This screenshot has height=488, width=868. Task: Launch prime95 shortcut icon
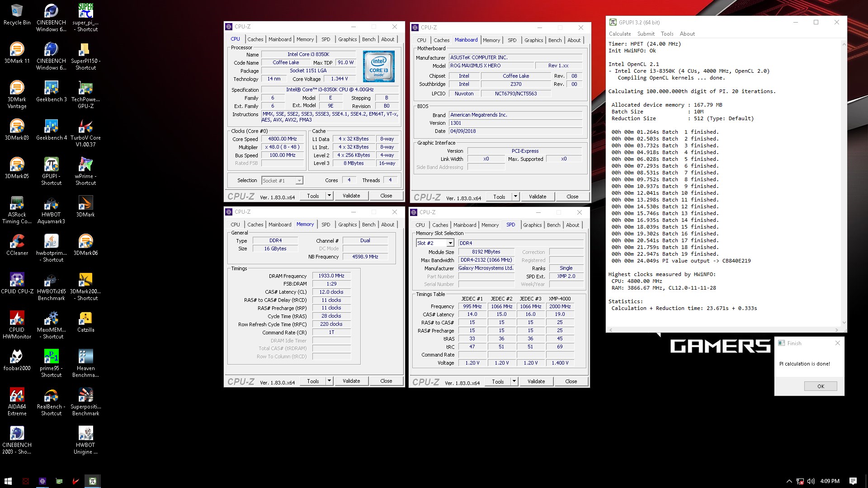[x=51, y=364]
